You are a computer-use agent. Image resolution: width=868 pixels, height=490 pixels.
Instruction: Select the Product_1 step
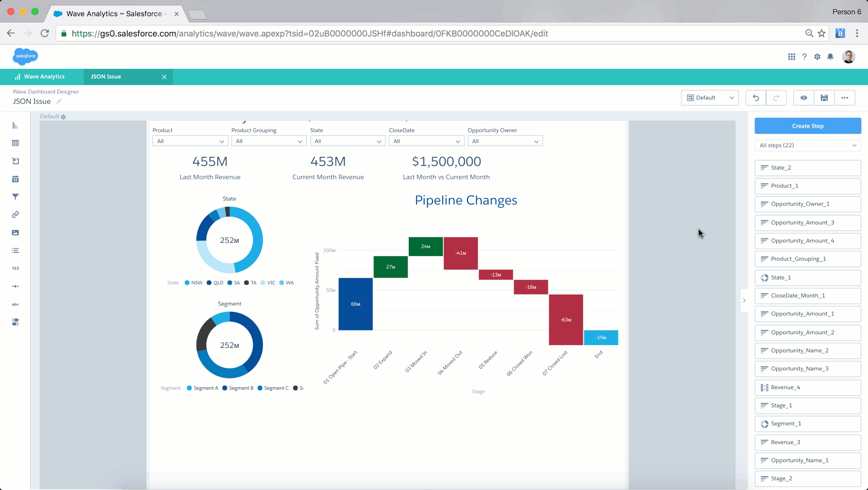tap(808, 186)
